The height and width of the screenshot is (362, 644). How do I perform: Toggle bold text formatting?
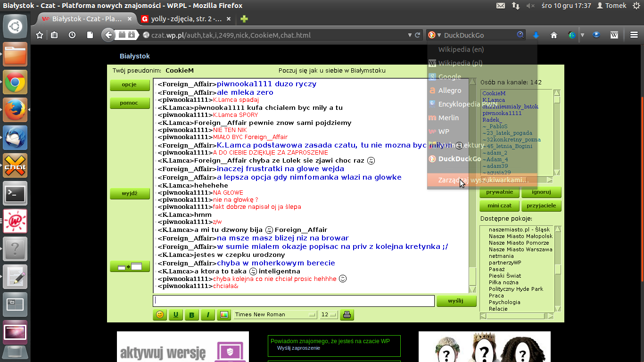(192, 314)
